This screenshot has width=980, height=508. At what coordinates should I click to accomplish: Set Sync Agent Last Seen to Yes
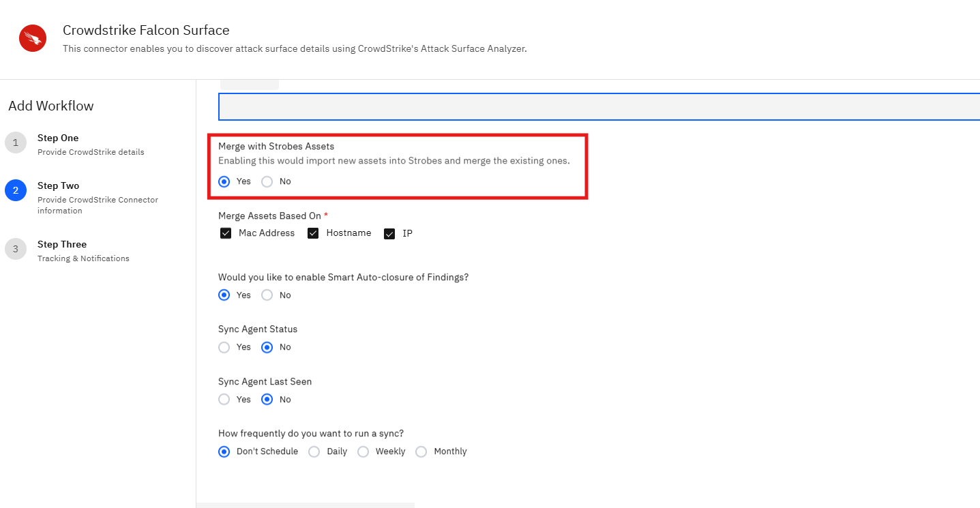[224, 400]
